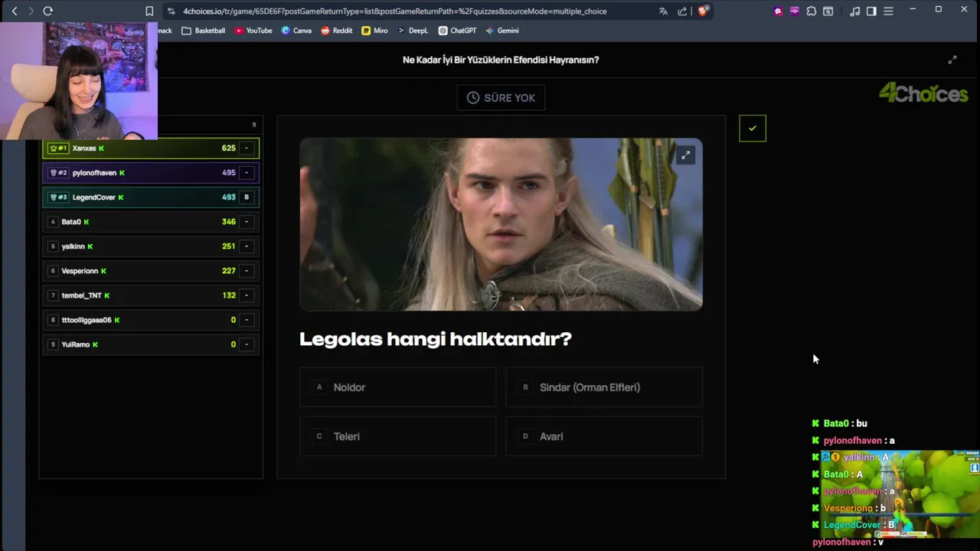Click the question text Legolas hangi halktandır?
The height and width of the screenshot is (551, 980).
pyautogui.click(x=436, y=339)
